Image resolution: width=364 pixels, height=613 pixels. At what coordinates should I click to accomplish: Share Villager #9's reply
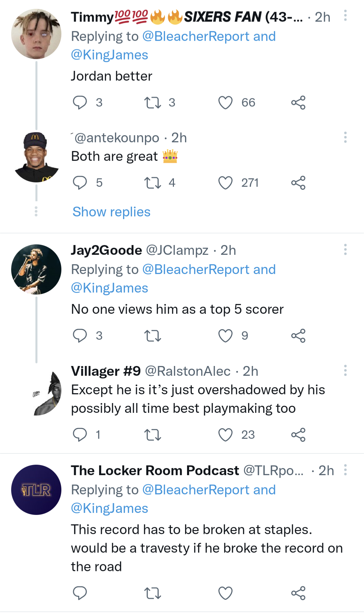point(298,435)
